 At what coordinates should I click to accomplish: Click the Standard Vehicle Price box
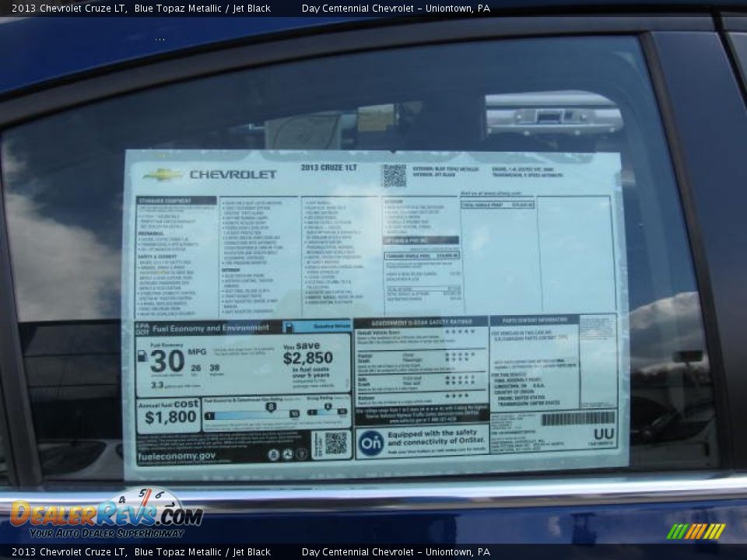click(x=422, y=256)
